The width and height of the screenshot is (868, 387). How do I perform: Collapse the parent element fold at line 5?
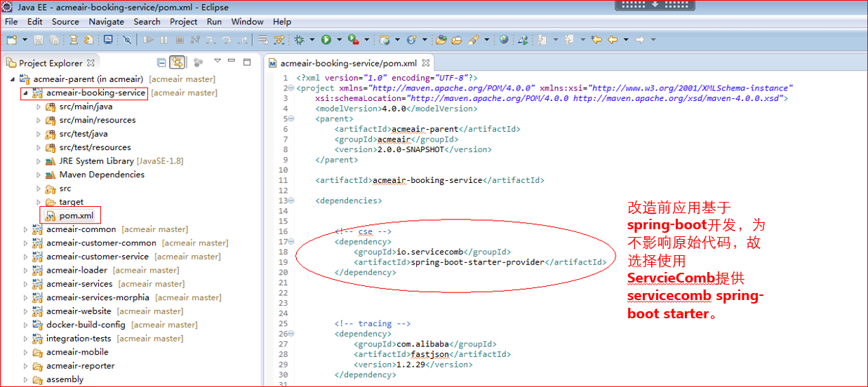click(291, 119)
